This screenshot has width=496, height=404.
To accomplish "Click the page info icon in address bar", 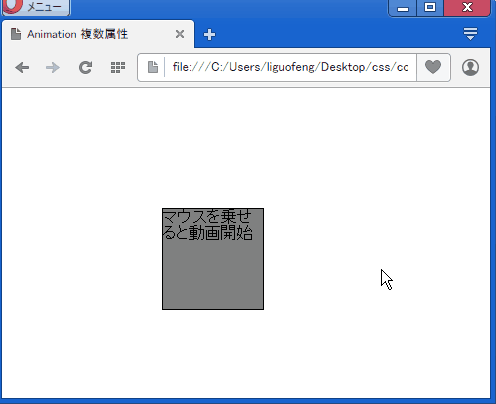I will click(153, 67).
